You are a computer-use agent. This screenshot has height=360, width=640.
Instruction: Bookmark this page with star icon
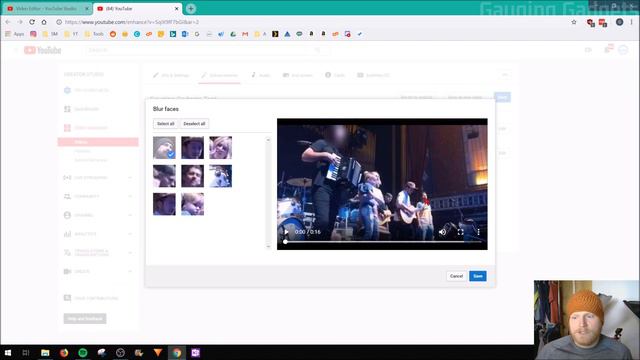pos(574,22)
